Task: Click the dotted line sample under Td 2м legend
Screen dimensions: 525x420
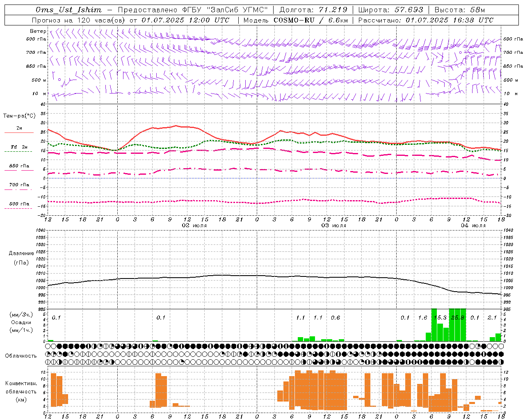Action: coord(18,152)
